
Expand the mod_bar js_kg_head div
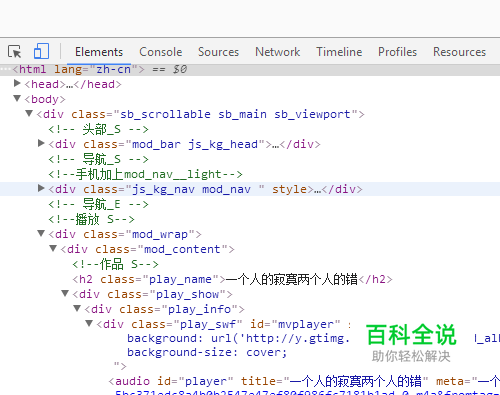pos(41,143)
